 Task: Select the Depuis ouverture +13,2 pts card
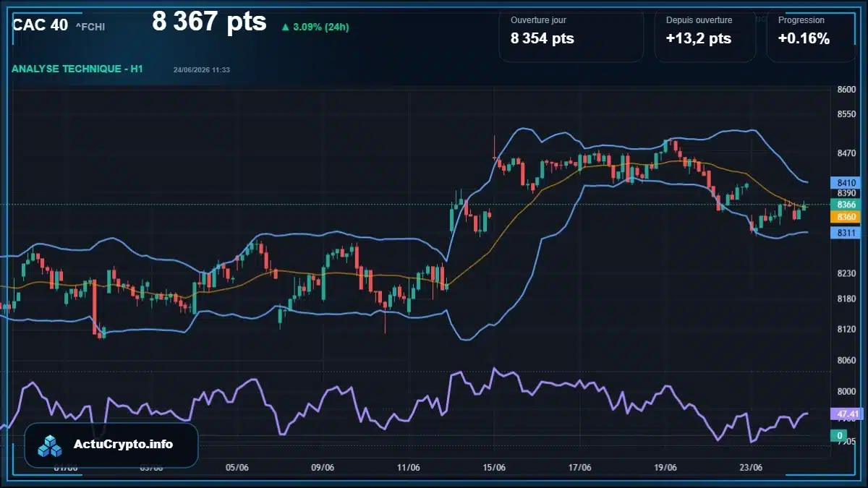click(x=705, y=35)
